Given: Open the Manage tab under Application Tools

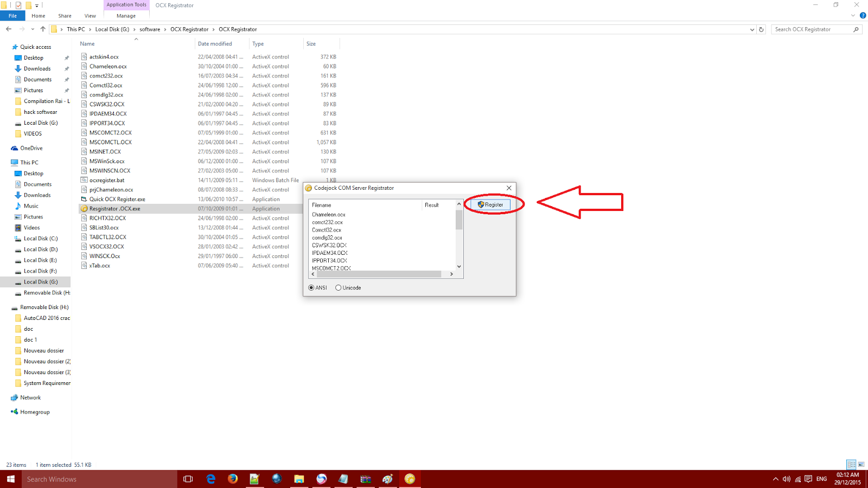Looking at the screenshot, I should click(126, 16).
